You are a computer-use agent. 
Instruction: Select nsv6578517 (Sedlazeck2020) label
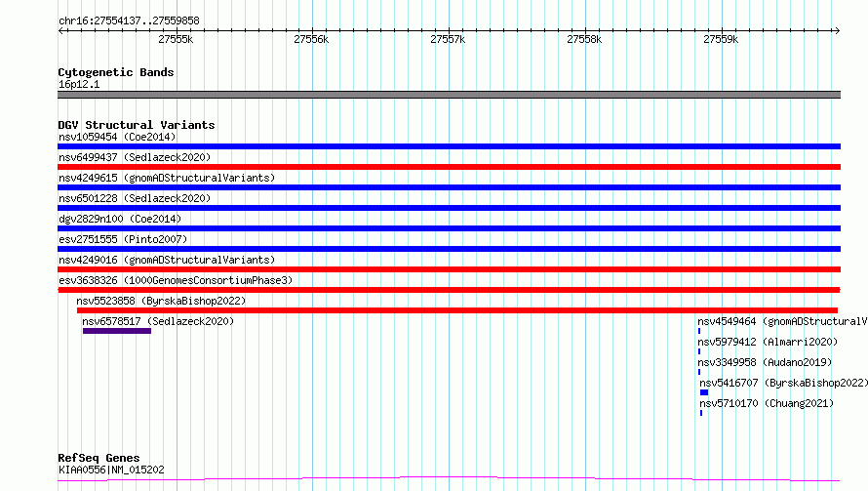coord(158,321)
